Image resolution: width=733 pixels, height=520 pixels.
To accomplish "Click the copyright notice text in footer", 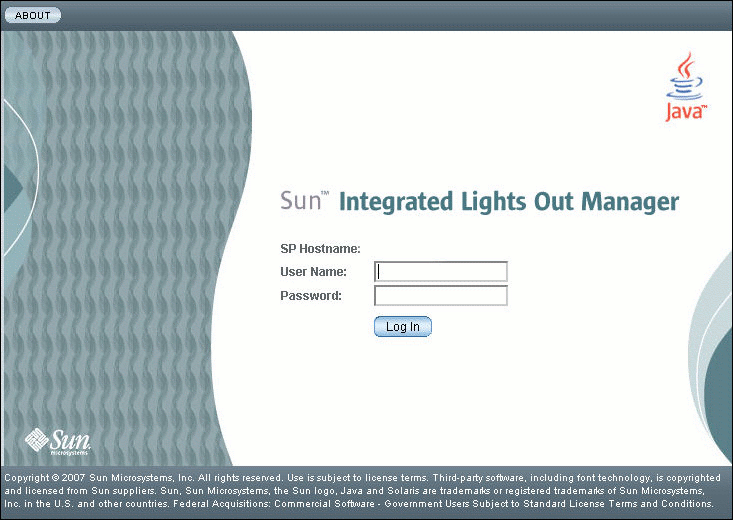I will [362, 491].
